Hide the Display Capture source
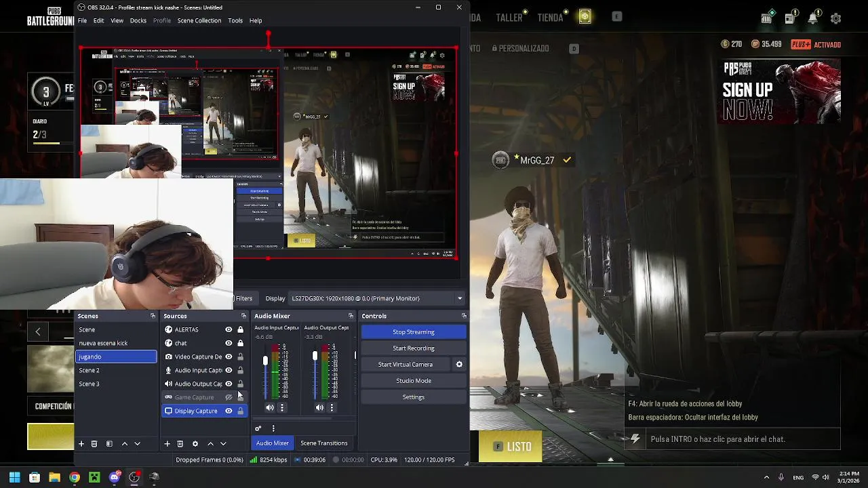The image size is (868, 488). pos(229,411)
